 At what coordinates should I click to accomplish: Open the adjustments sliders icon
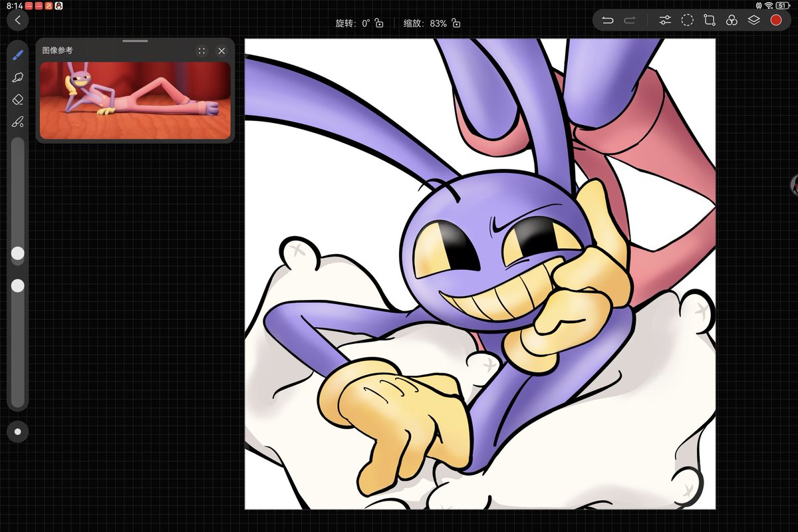pos(665,21)
